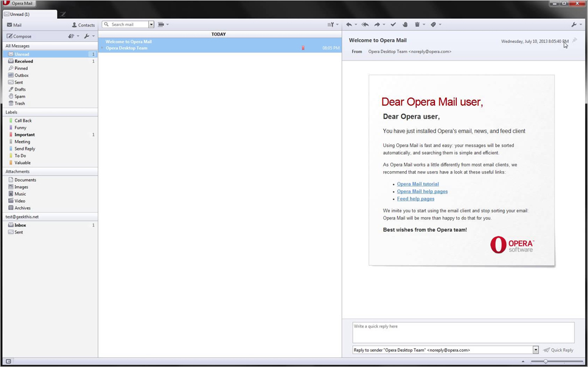This screenshot has height=367, width=588.
Task: Open dropdown arrow next to Check/Send sync icon
Action: (78, 36)
